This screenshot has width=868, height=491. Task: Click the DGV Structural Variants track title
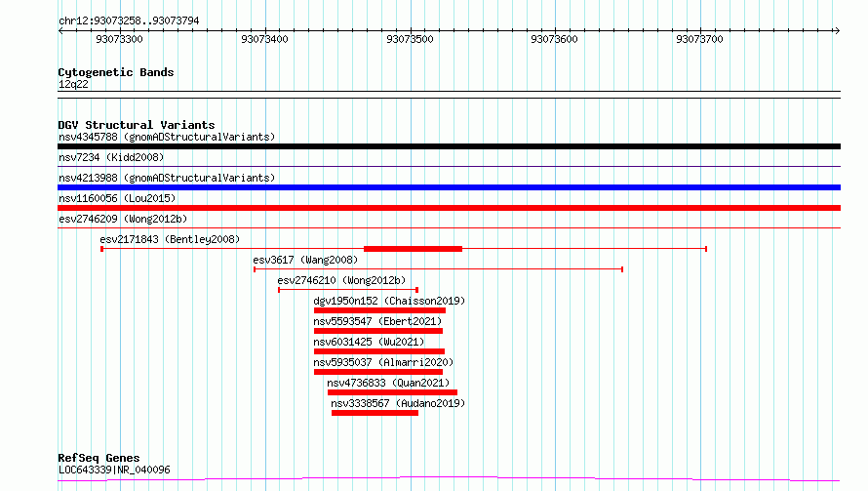tap(137, 125)
